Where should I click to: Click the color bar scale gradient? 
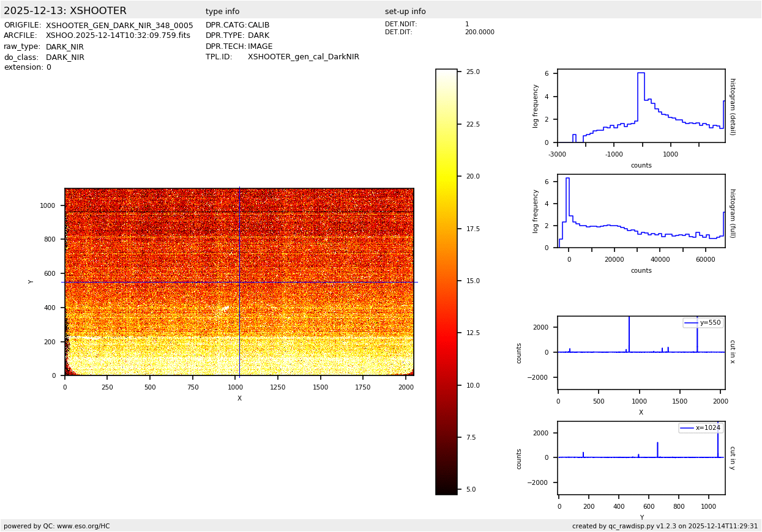pos(446,281)
